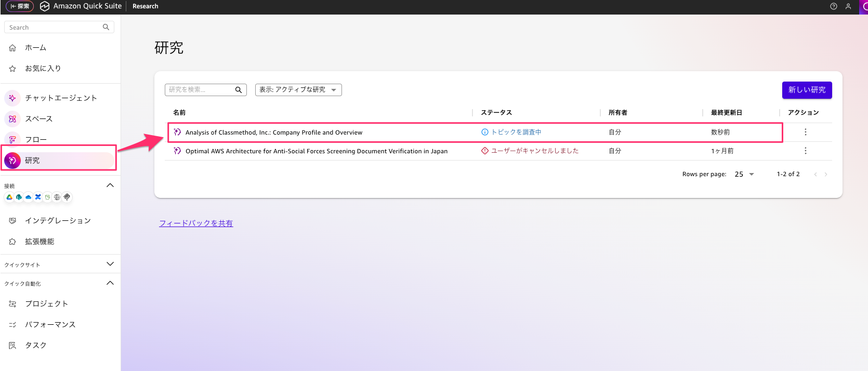Click the research icon beside Optimal AWS Architecture
This screenshot has width=868, height=371.
tap(177, 151)
